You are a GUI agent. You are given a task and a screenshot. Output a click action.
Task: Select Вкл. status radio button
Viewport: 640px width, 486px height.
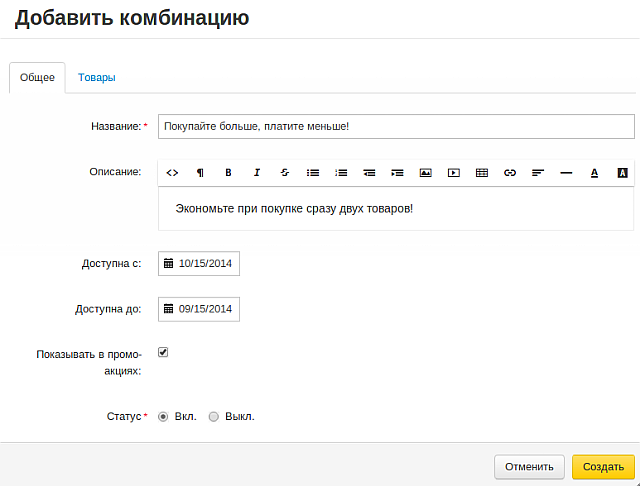click(x=163, y=417)
